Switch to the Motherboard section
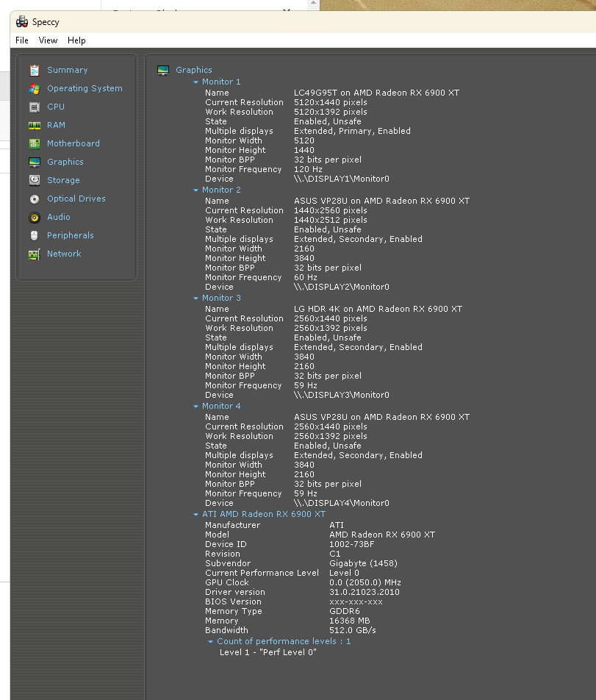Image resolution: width=596 pixels, height=700 pixels. pyautogui.click(x=73, y=143)
